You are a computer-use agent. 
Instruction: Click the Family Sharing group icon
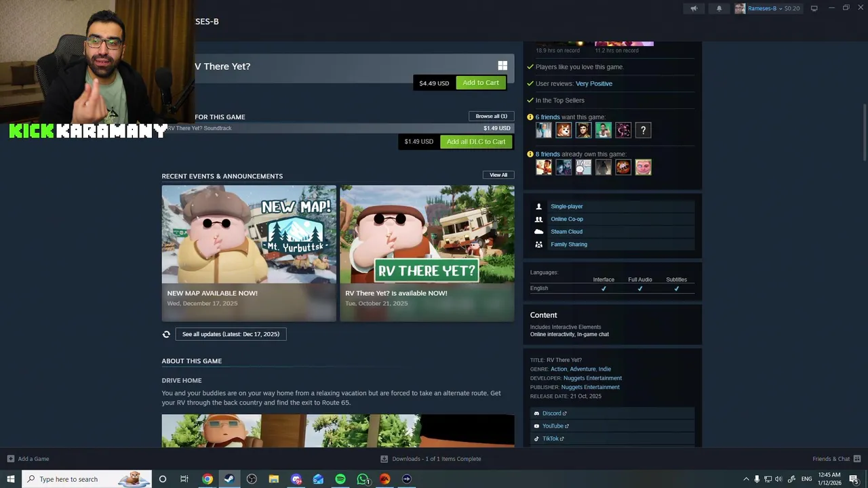coord(538,244)
